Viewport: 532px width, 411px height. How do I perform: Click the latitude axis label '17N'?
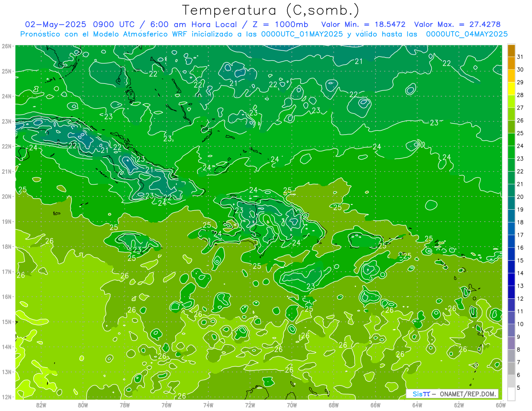tap(7, 272)
